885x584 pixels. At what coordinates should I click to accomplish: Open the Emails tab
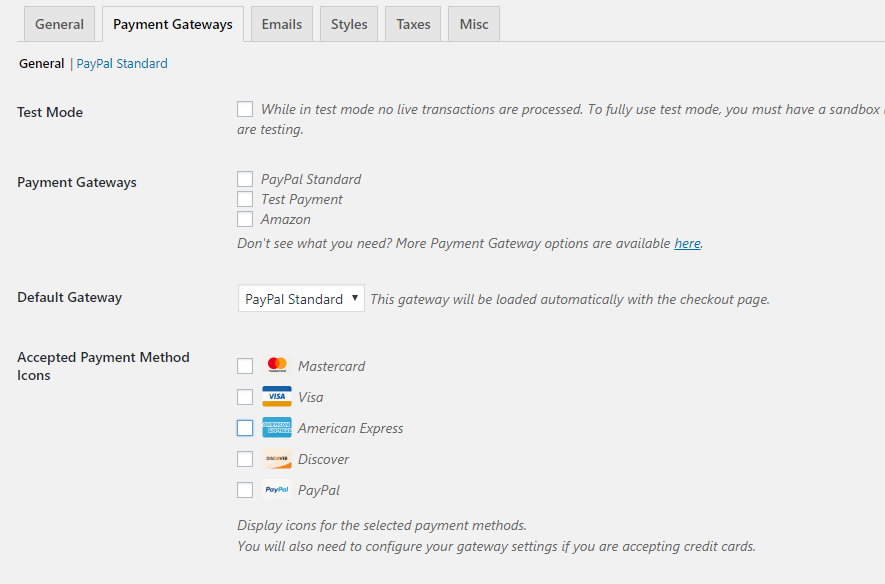[x=282, y=24]
